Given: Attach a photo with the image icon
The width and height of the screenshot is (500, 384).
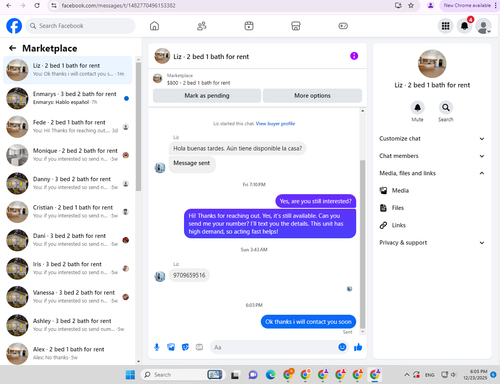Looking at the screenshot, I should [x=171, y=347].
